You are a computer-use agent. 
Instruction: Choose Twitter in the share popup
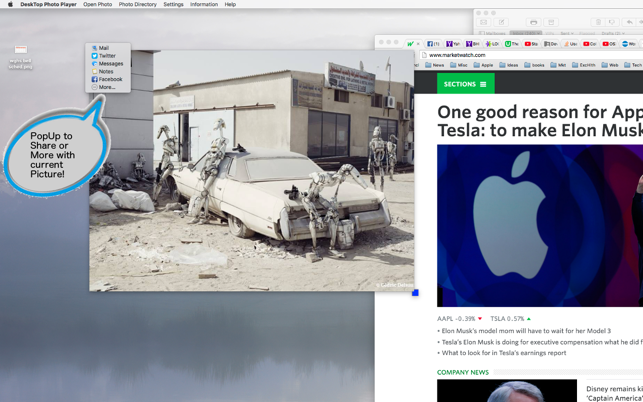tap(106, 56)
